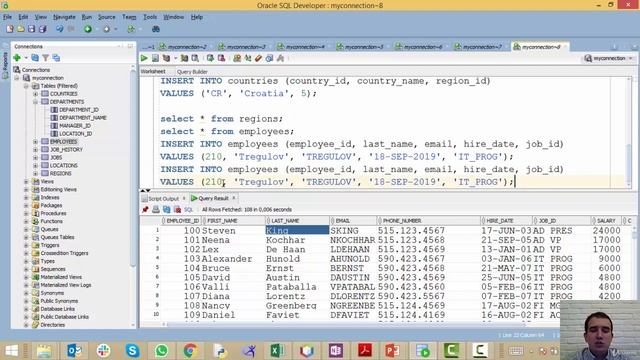640x360 pixels.
Task: Click the print icon in Query Result toolbar
Action: click(156, 209)
